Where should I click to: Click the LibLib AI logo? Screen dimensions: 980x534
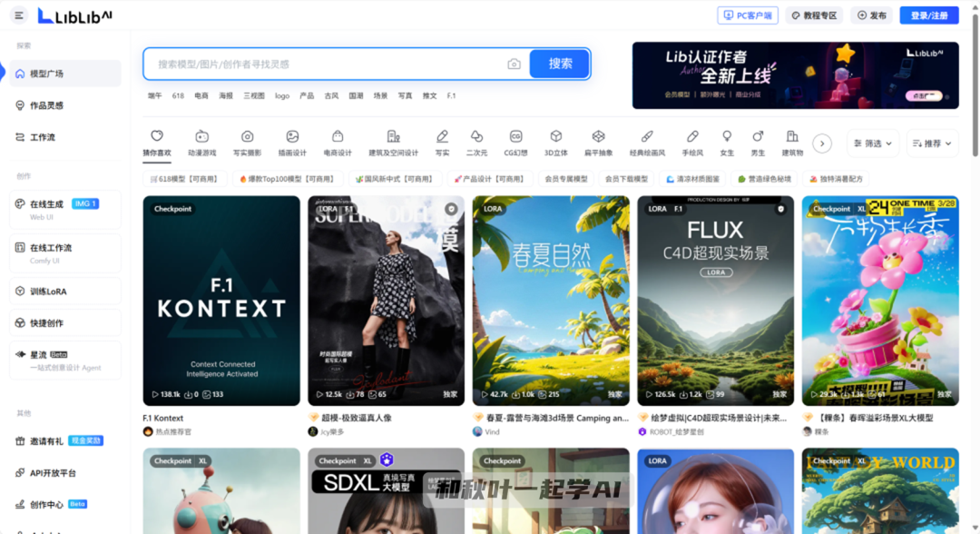[75, 15]
